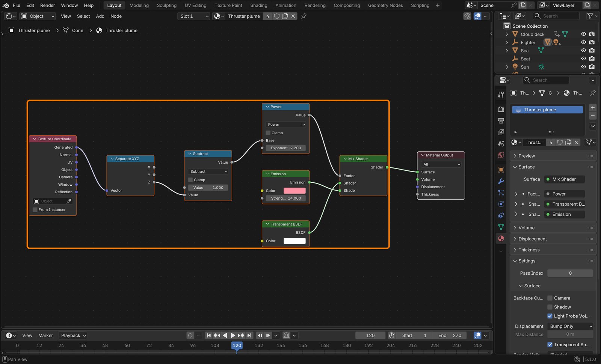
Task: Enable Clamp in the Subtract node
Action: click(x=190, y=180)
